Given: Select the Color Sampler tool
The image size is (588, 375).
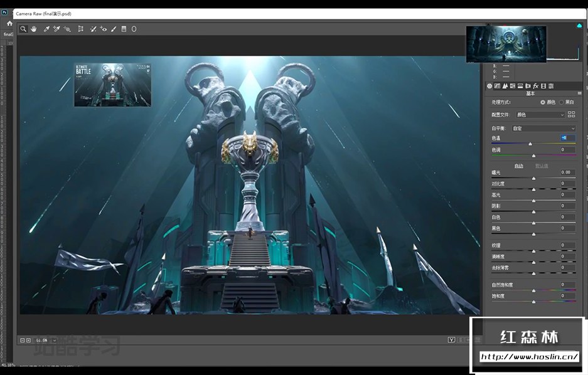Looking at the screenshot, I should click(x=56, y=29).
